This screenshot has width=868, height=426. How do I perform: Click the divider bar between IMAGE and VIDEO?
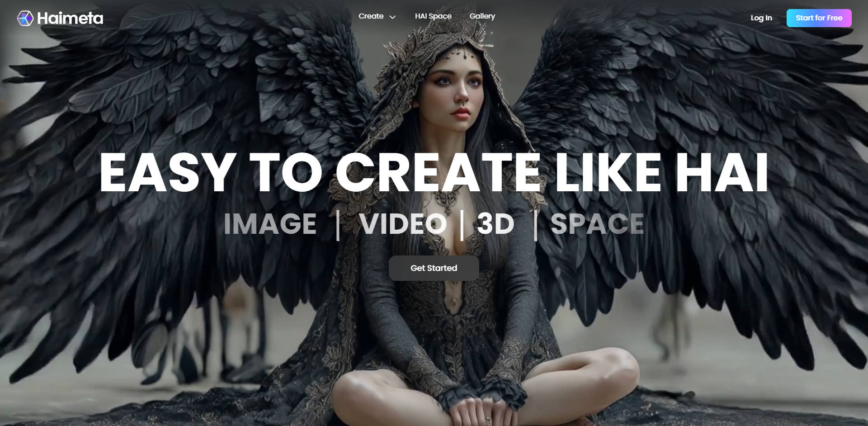338,225
